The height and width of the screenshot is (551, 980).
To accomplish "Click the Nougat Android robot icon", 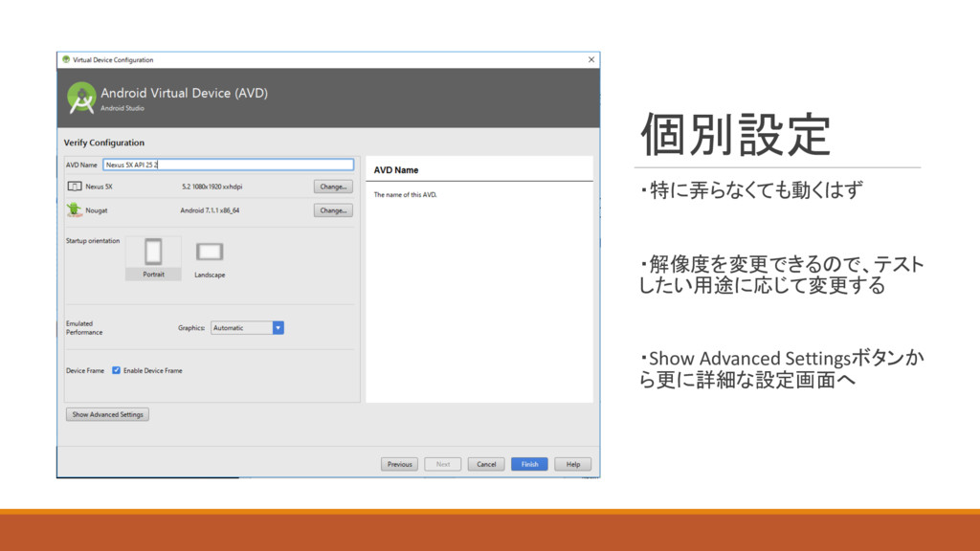I will 75,209.
